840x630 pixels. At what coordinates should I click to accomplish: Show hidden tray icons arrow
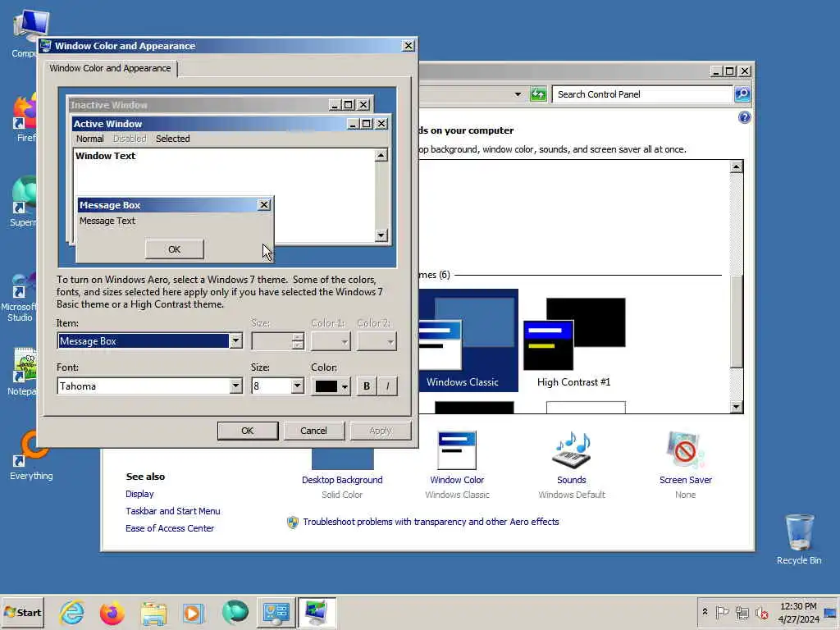(705, 612)
